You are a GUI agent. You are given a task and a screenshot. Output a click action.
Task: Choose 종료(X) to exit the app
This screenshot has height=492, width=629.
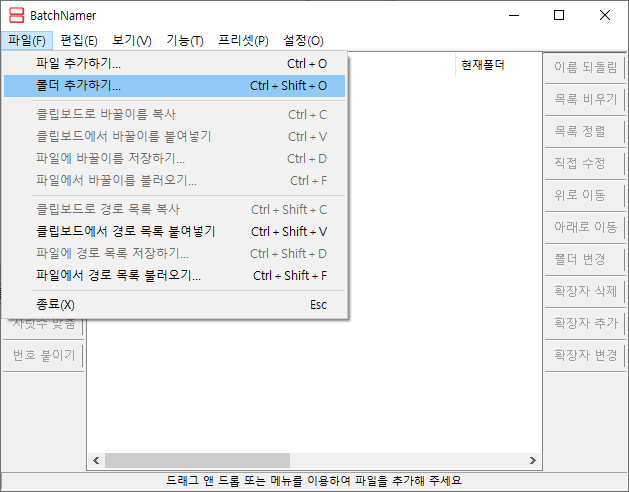(x=174, y=305)
